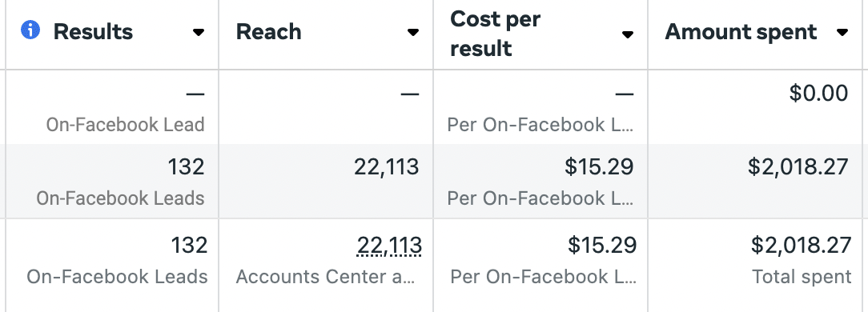Click the 22,113 reach in highlighted row

(387, 166)
